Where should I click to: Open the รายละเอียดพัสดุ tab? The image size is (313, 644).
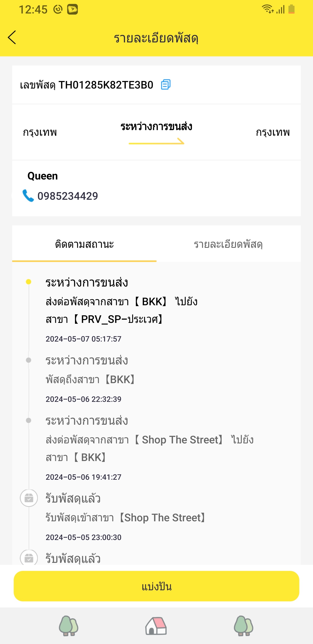tap(228, 244)
